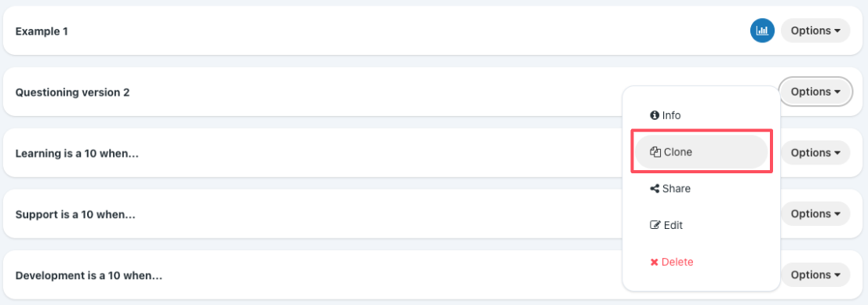Collapse the Options dropdown for Questioning version 2
This screenshot has width=868, height=305.
pos(815,91)
